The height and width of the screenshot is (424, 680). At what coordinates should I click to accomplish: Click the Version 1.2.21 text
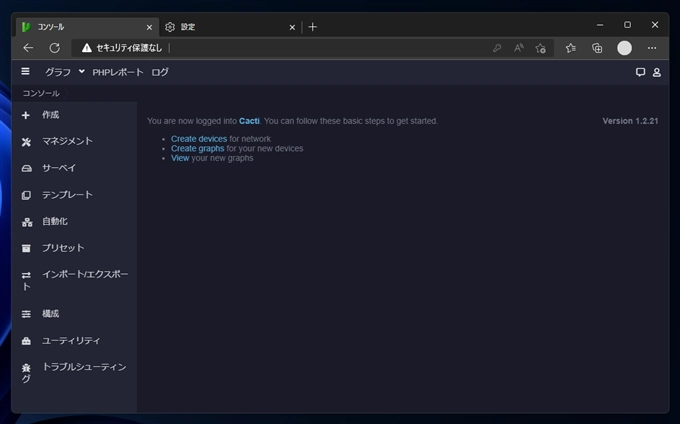coord(630,121)
